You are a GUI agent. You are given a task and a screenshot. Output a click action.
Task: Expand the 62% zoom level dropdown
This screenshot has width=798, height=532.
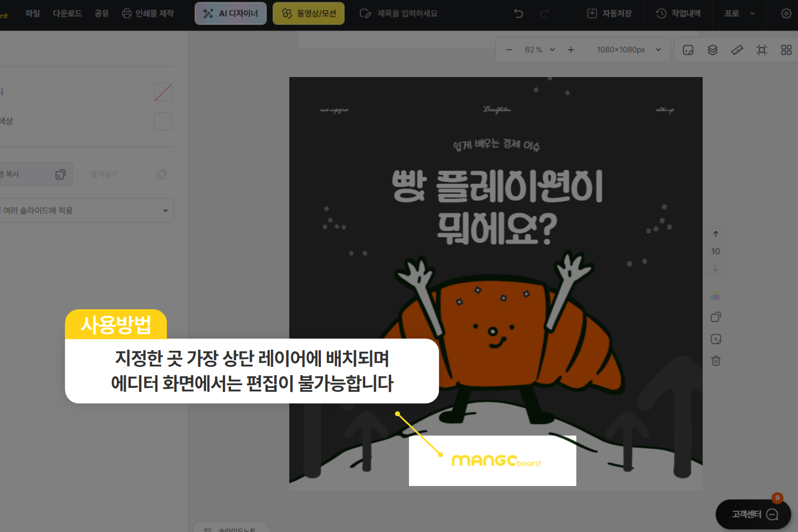tap(540, 50)
